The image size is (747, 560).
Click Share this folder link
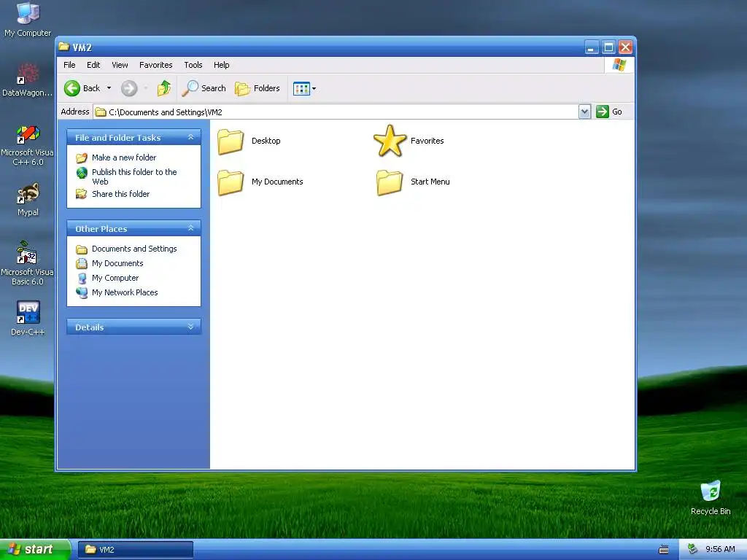click(120, 194)
